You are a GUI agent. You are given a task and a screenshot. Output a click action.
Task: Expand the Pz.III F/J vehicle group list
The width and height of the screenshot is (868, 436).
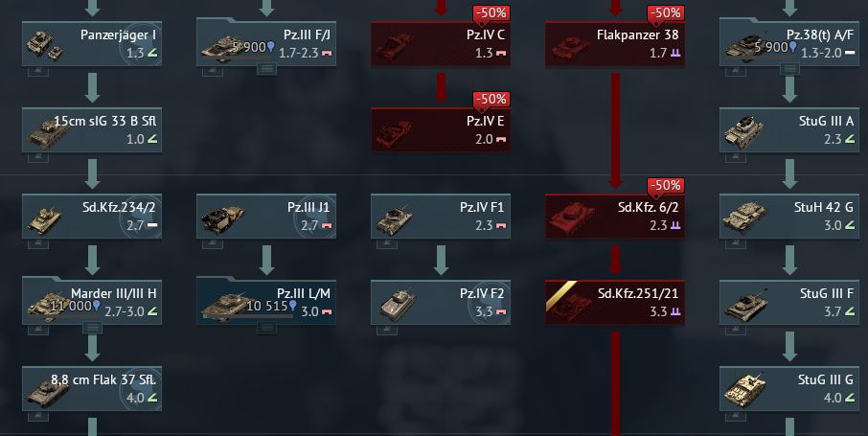(266, 70)
